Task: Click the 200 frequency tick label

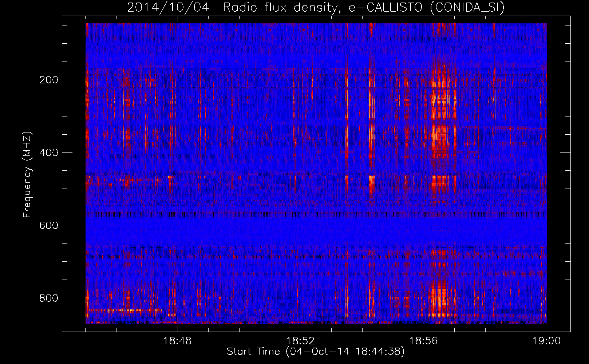Action: click(48, 80)
